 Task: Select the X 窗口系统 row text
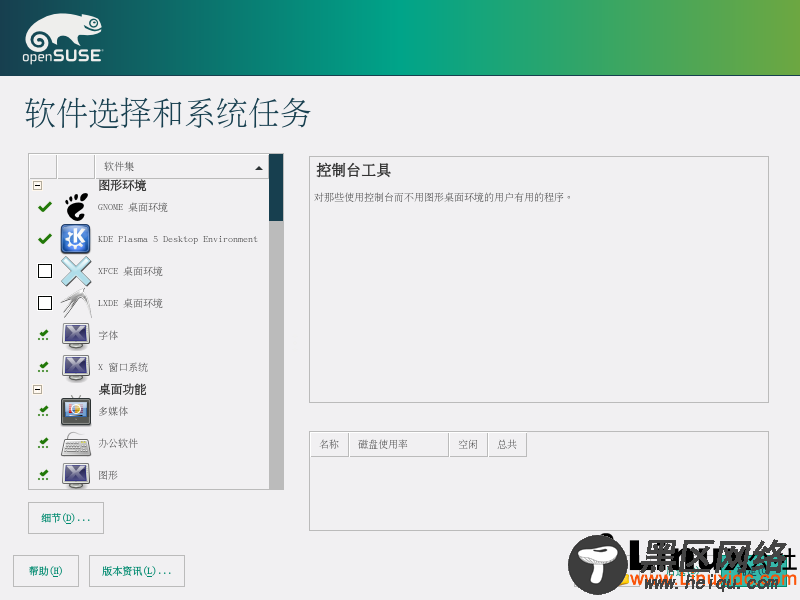point(123,367)
